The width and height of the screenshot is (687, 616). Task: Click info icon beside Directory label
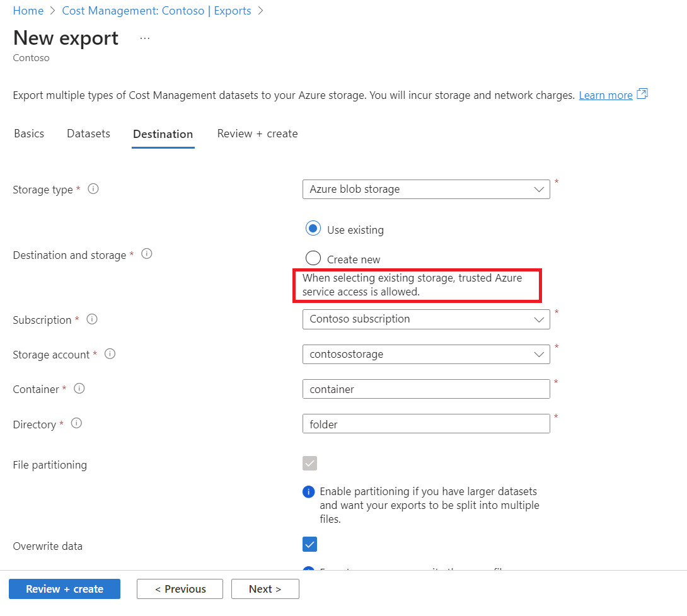(76, 423)
